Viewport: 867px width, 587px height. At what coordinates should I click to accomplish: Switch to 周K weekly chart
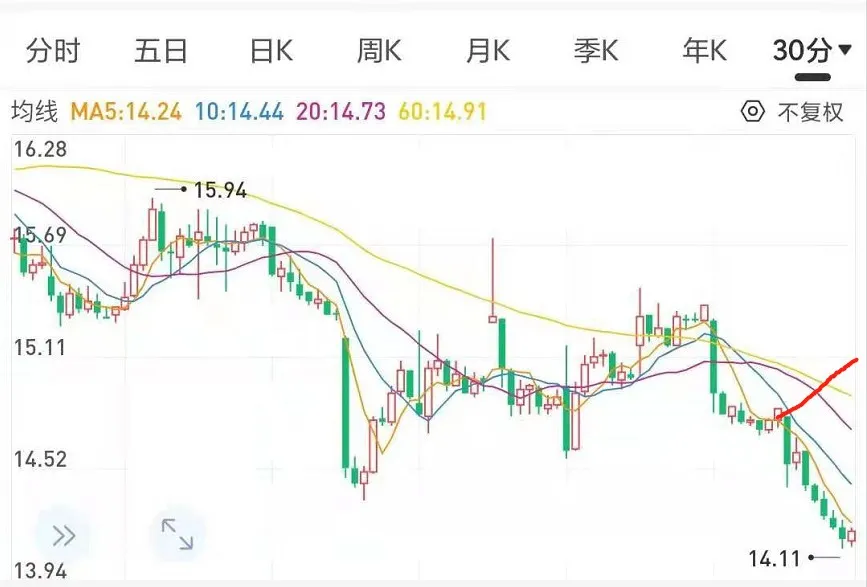click(x=379, y=51)
